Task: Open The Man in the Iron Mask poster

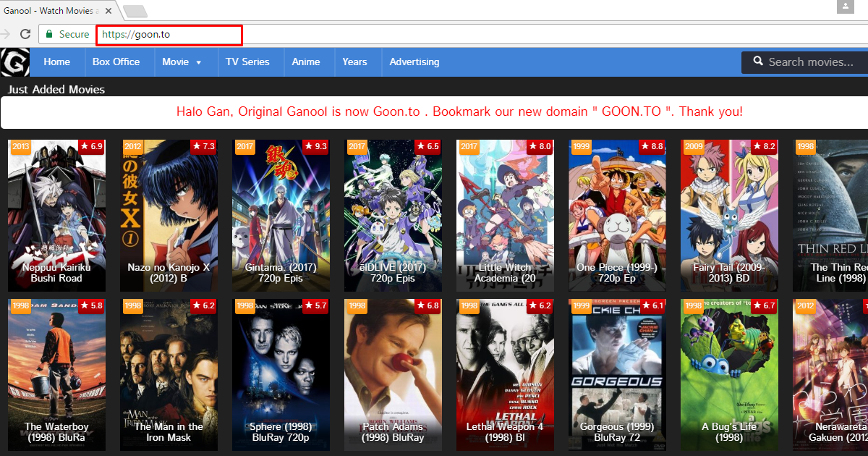Action: coord(169,375)
